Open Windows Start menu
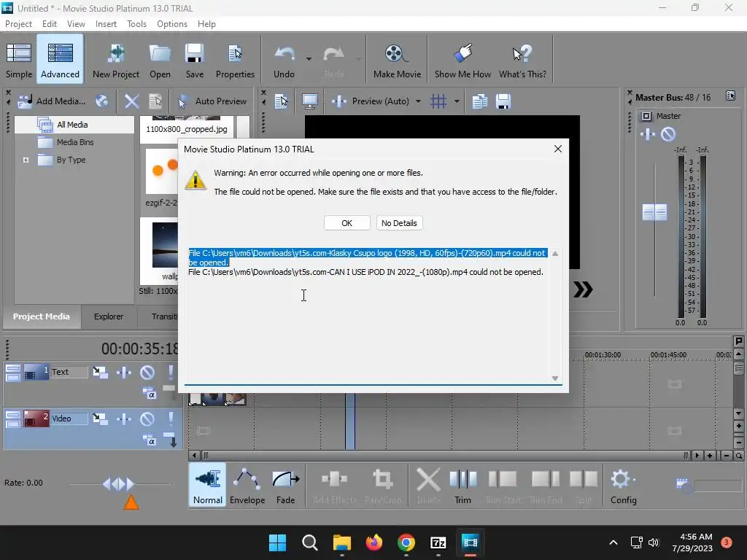Screen dimensions: 747x560 pyautogui.click(x=277, y=542)
